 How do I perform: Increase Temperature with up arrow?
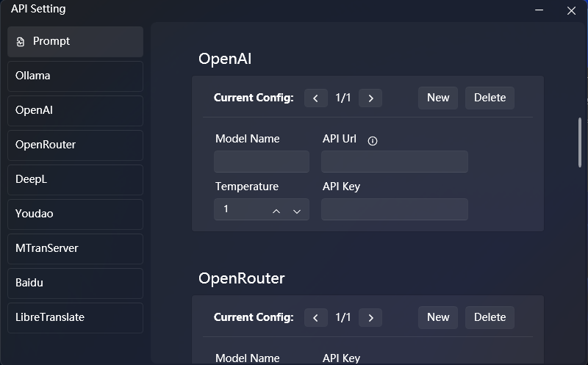tap(276, 212)
